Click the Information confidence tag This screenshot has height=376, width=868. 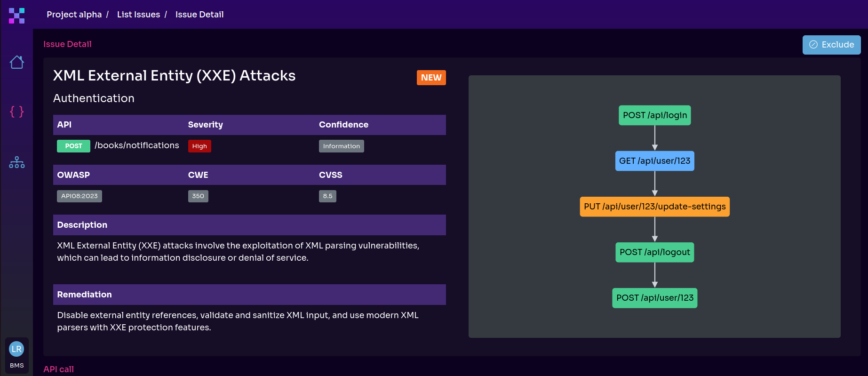click(341, 146)
